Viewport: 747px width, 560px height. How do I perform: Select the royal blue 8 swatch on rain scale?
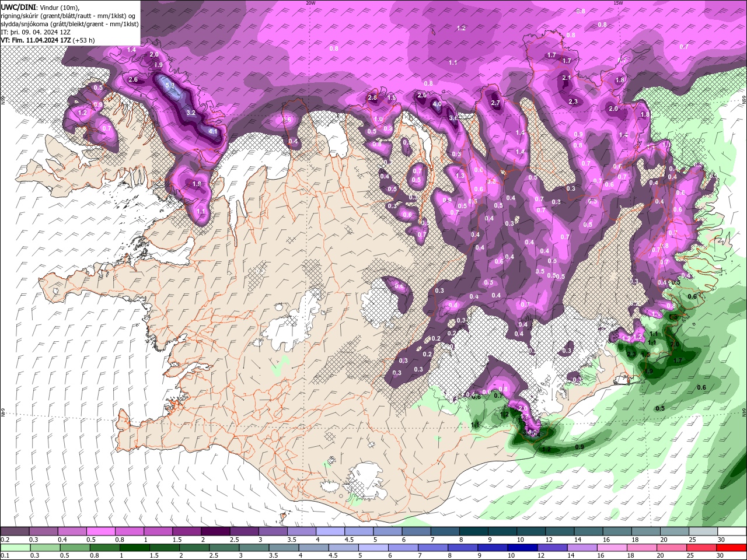pyautogui.click(x=463, y=548)
